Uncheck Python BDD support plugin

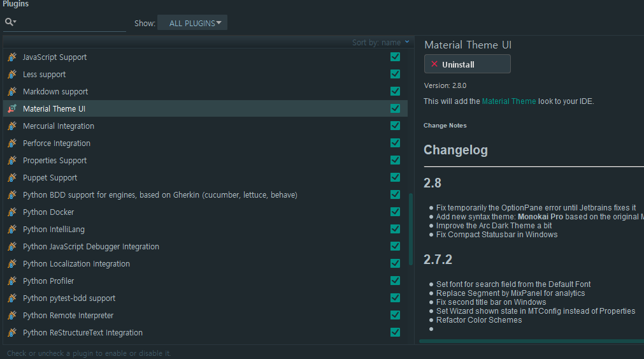pos(395,194)
